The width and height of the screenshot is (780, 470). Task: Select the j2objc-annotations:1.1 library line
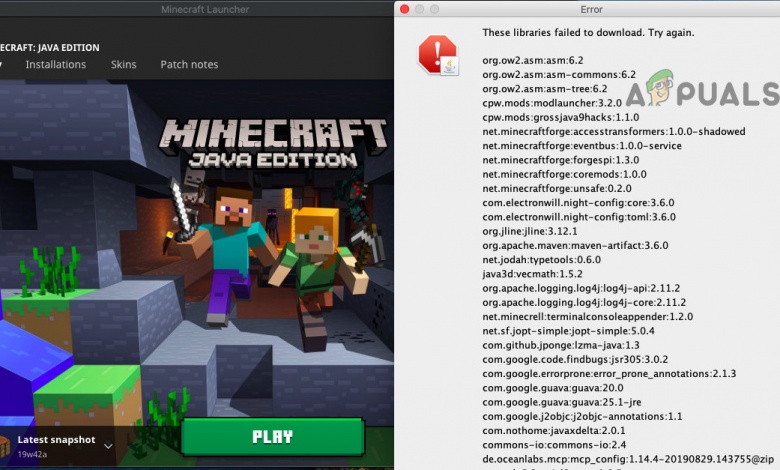pos(582,416)
